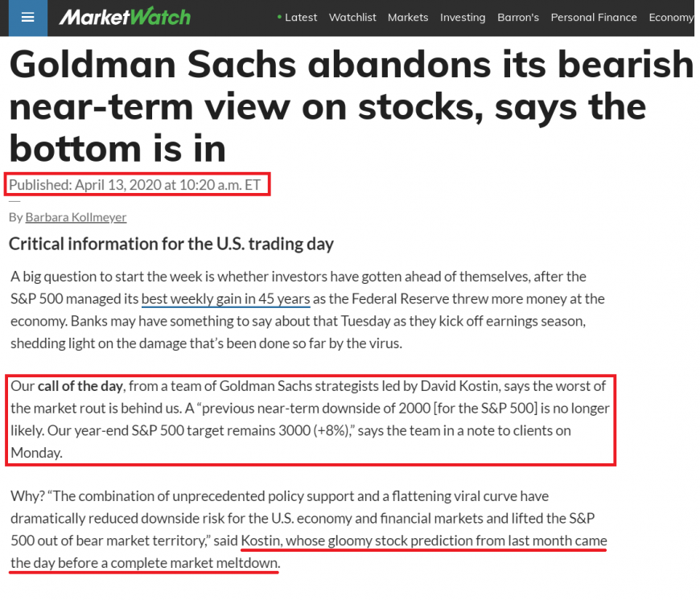This screenshot has width=700, height=600.
Task: Go to the Latest news section
Action: 301,17
